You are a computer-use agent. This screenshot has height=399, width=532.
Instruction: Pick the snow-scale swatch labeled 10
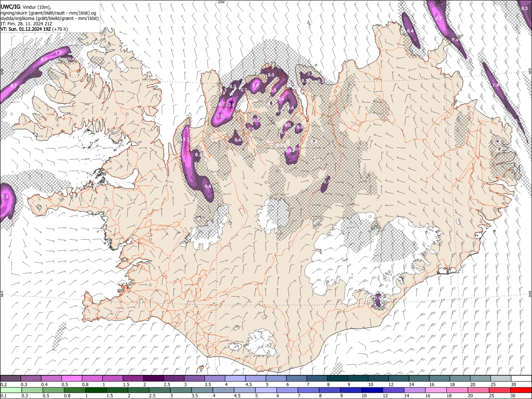point(378,379)
